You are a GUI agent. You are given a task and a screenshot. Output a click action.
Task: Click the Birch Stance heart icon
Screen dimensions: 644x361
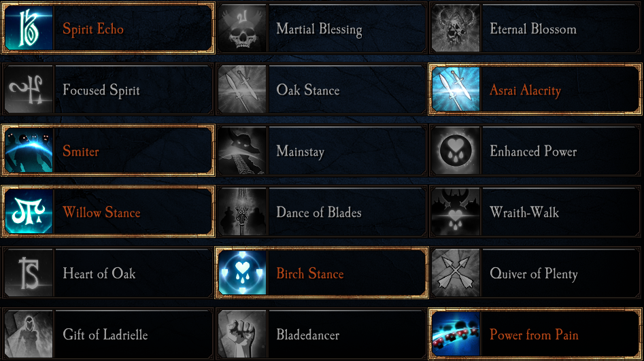click(242, 274)
